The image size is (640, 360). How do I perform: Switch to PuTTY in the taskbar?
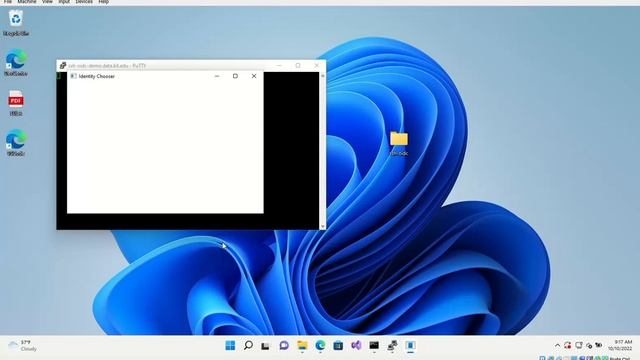pos(392,346)
